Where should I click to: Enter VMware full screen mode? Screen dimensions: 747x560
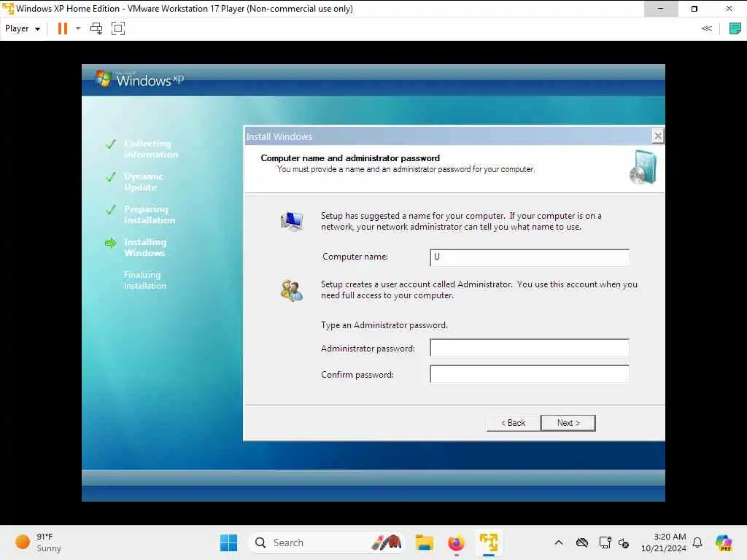click(x=118, y=28)
